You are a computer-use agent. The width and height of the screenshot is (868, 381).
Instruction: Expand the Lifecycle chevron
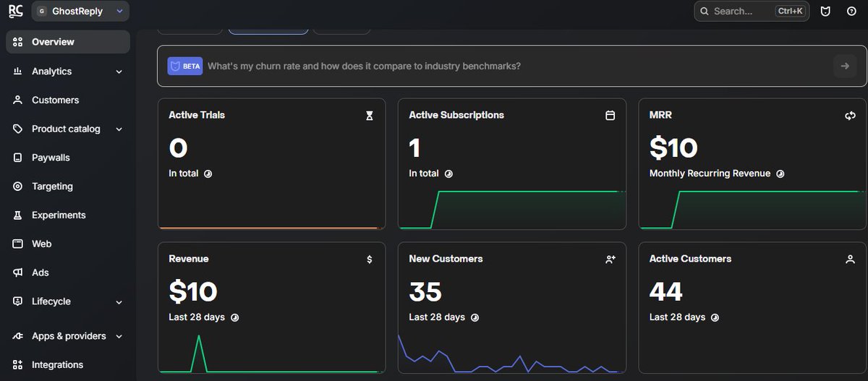click(x=119, y=302)
